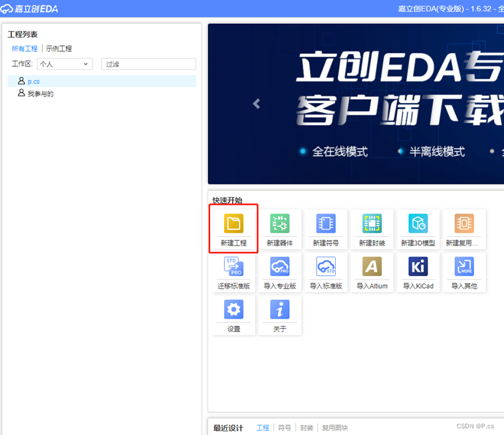Switch to 所有工程 all projects tab

click(25, 49)
